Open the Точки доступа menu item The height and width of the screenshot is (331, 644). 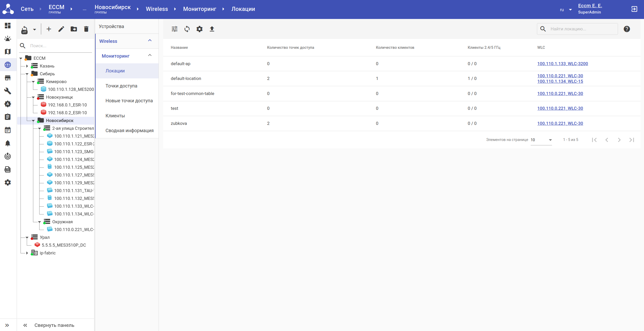pyautogui.click(x=121, y=86)
